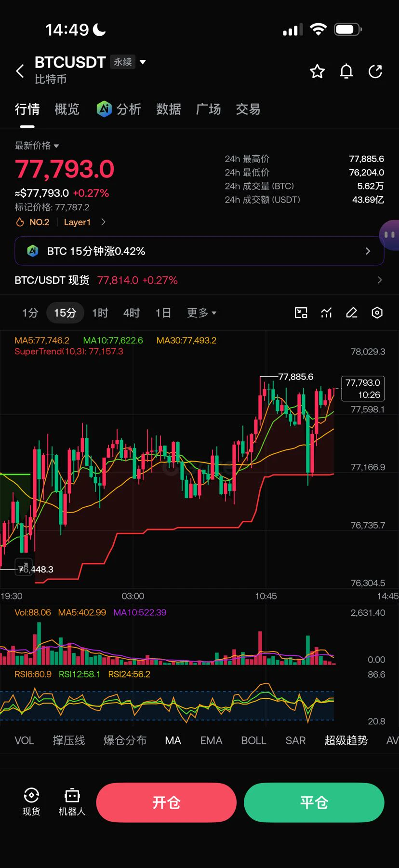This screenshot has height=868, width=399.
Task: Open chart settings hexagon icon
Action: [377, 313]
